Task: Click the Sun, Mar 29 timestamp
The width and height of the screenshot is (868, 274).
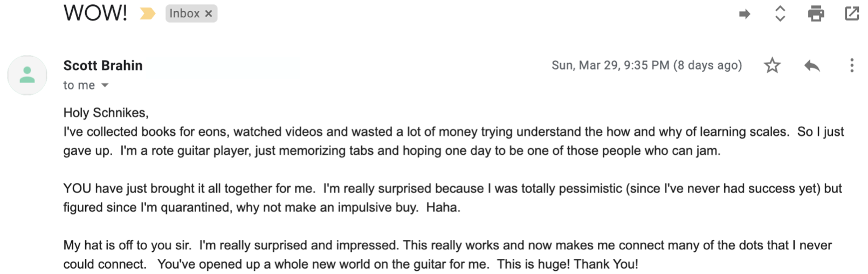Action: pos(646,65)
